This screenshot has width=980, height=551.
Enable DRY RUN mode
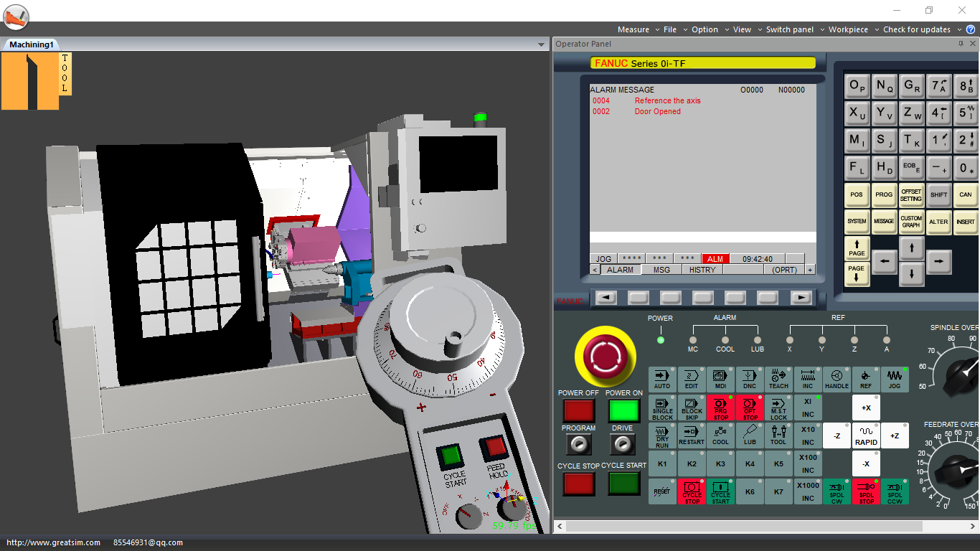(661, 435)
